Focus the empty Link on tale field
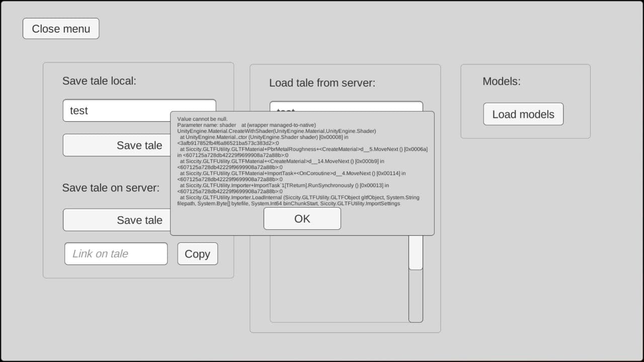Viewport: 644px width, 362px height. 116,253
